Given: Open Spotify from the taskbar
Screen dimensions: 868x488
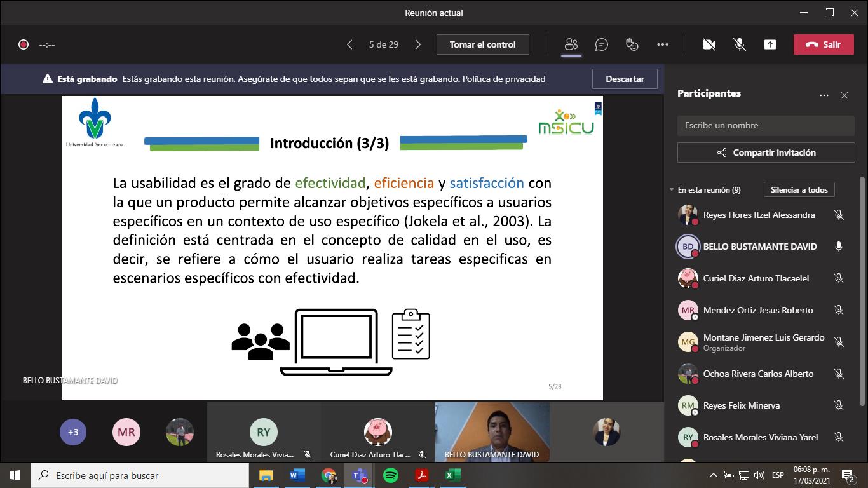Looking at the screenshot, I should tap(391, 475).
